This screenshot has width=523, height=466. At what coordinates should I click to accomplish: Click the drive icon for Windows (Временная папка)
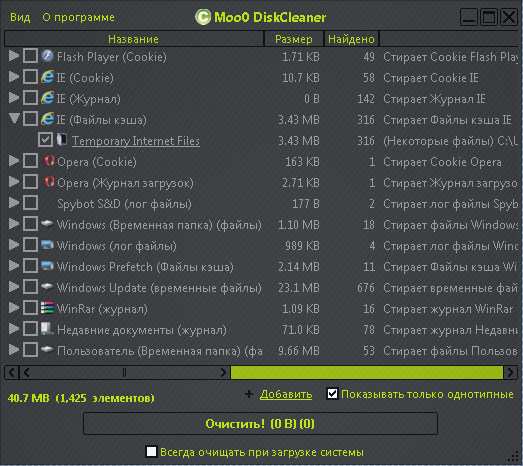coord(47,223)
